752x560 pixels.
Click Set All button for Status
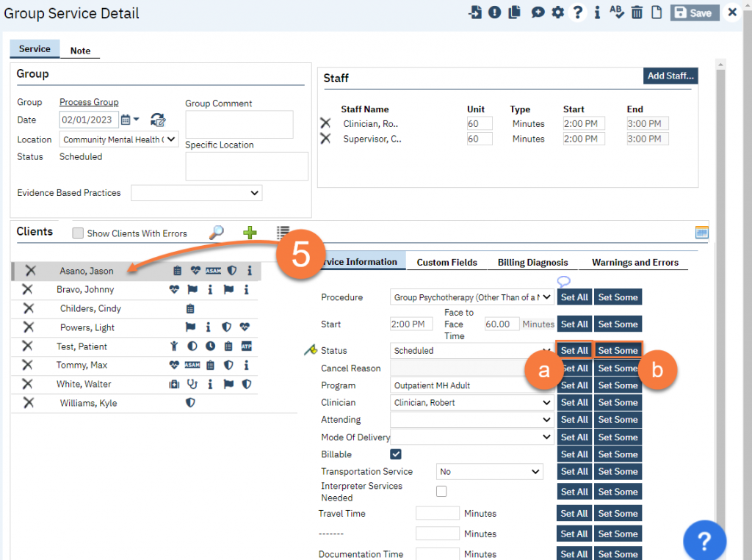coord(574,351)
